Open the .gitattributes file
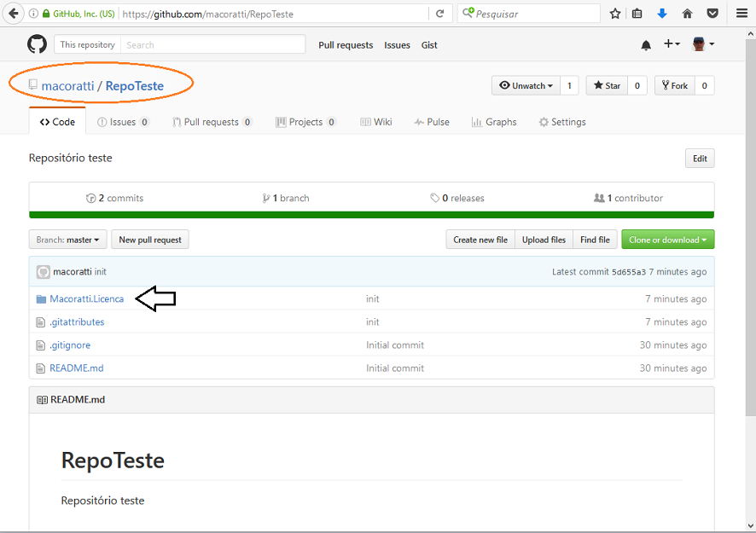This screenshot has width=756, height=533. tap(77, 322)
